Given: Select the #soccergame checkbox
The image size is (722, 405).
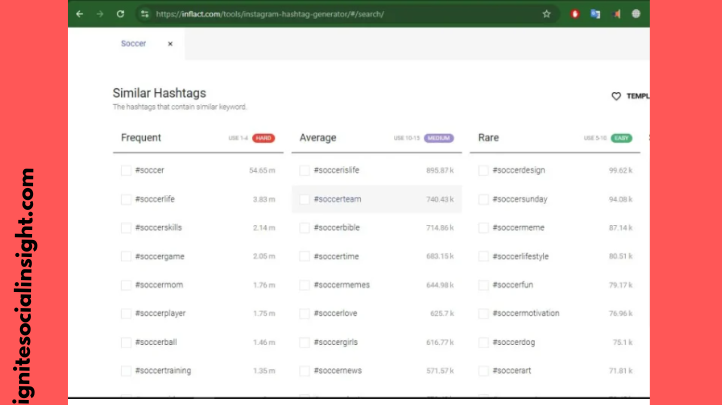Looking at the screenshot, I should click(x=126, y=256).
